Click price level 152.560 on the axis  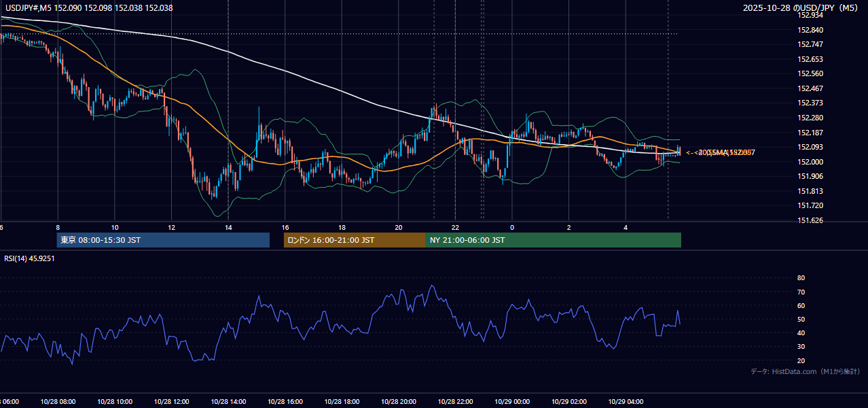pos(810,73)
